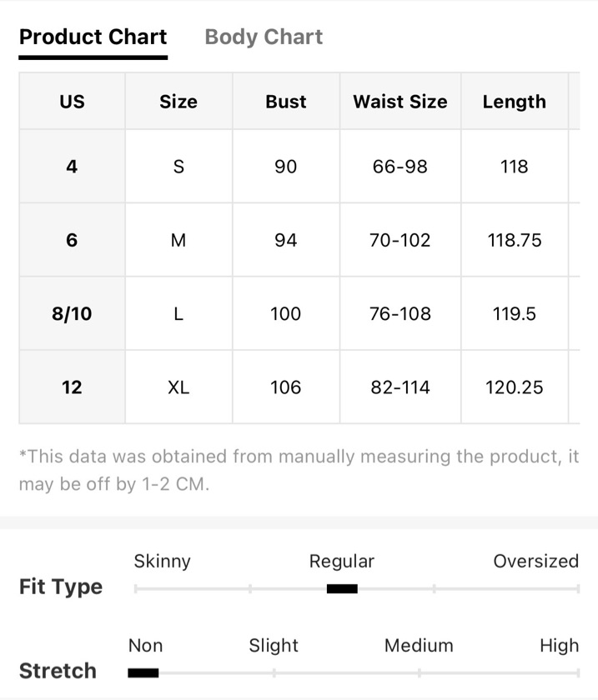
Task: Click the High label on Stretch scale
Action: point(559,646)
